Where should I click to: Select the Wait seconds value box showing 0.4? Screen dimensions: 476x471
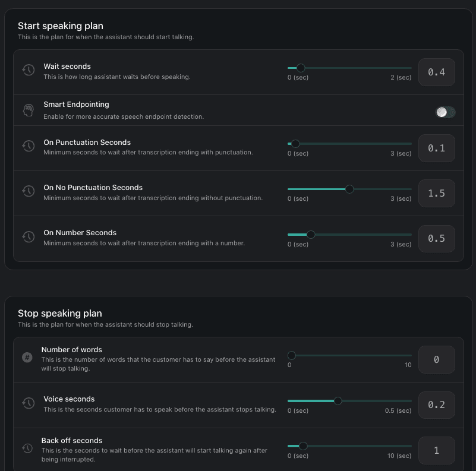[437, 72]
